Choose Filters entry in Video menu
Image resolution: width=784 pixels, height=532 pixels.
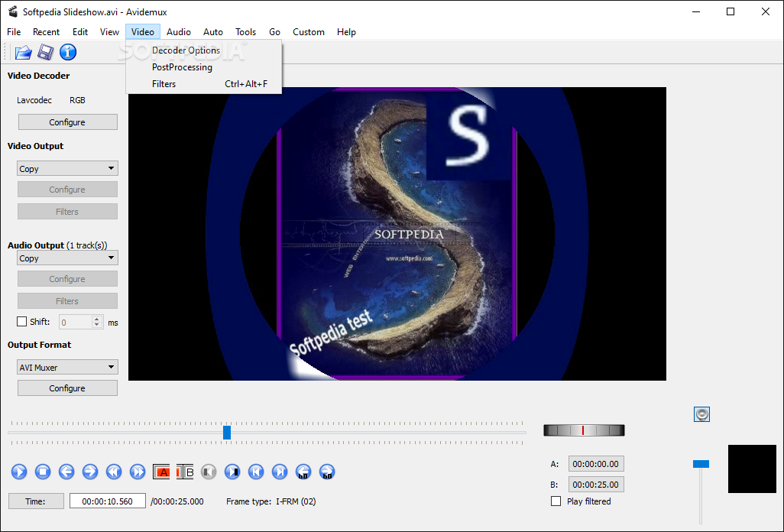coord(203,84)
